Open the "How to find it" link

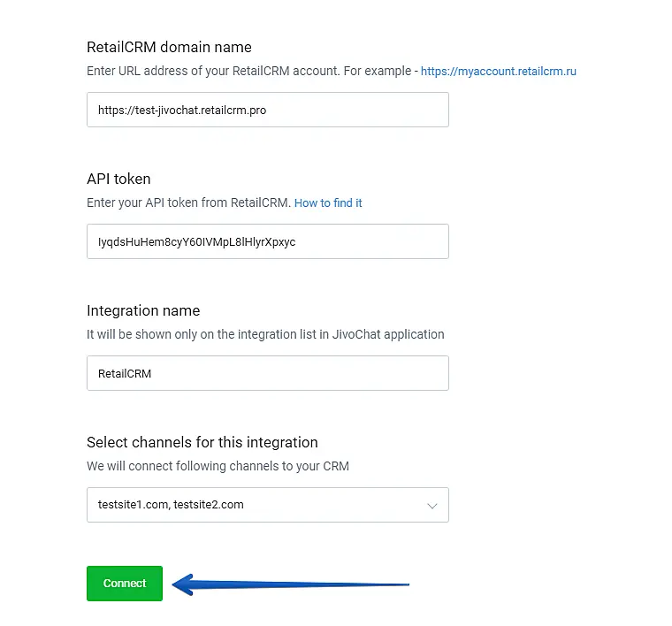tap(328, 202)
